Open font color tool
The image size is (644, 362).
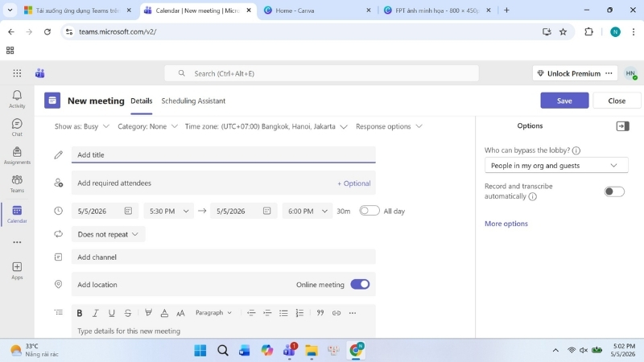[164, 313]
